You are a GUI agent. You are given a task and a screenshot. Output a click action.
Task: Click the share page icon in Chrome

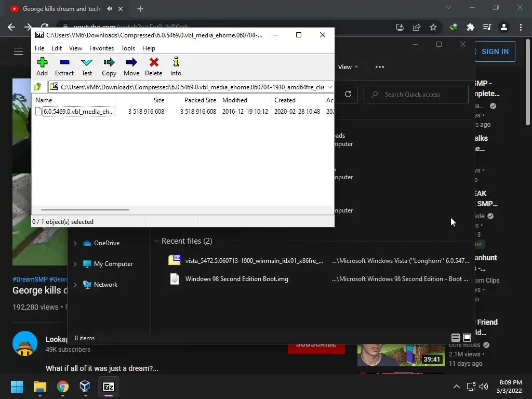pos(417,27)
